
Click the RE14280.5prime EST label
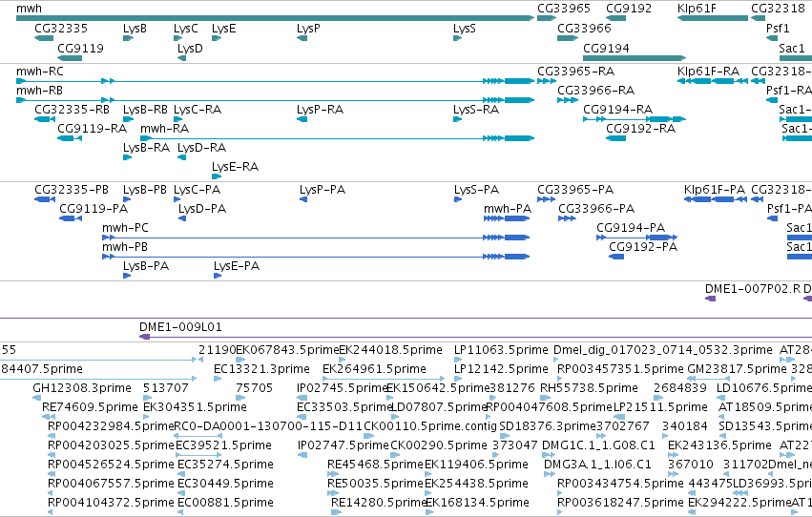(378, 503)
